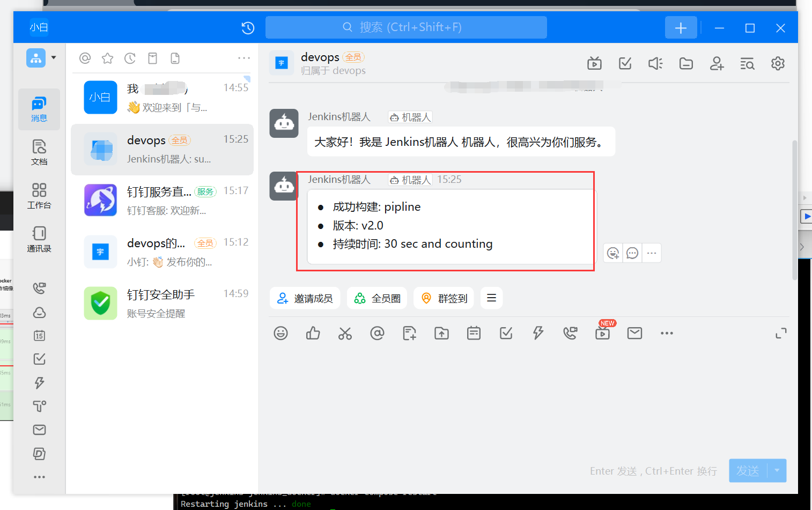Click the 群签到 button
Screen dimensions: 812x510
click(444, 298)
